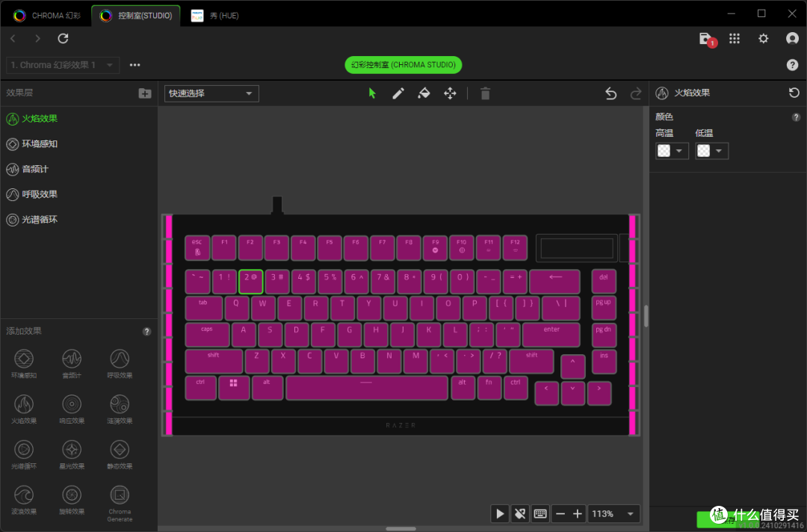This screenshot has width=807, height=532.
Task: Open the settings gear
Action: (763, 39)
